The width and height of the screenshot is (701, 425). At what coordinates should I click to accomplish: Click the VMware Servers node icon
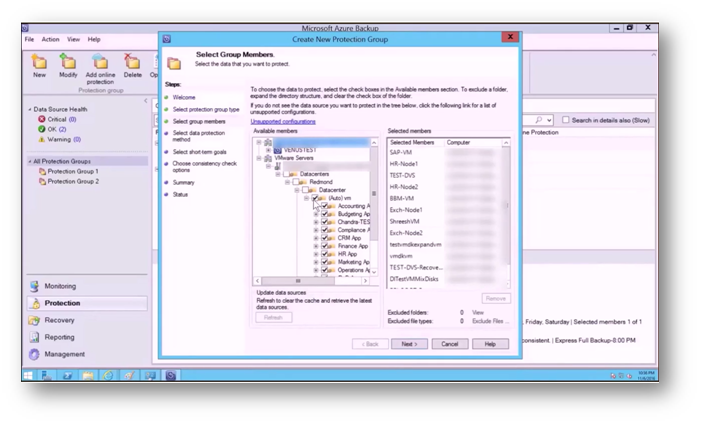(268, 158)
